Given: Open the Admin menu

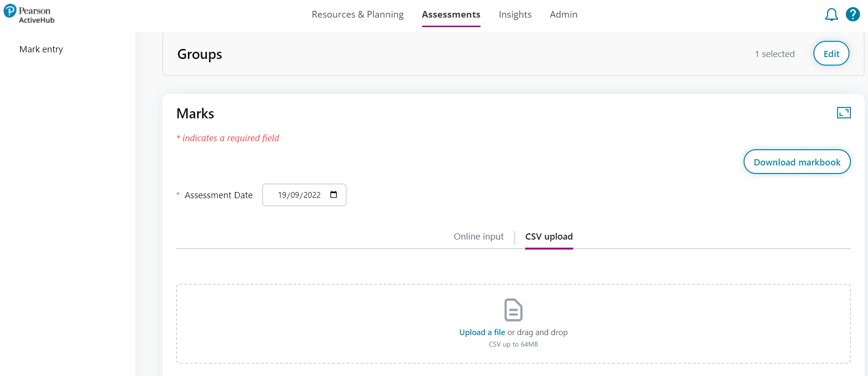Looking at the screenshot, I should point(564,15).
